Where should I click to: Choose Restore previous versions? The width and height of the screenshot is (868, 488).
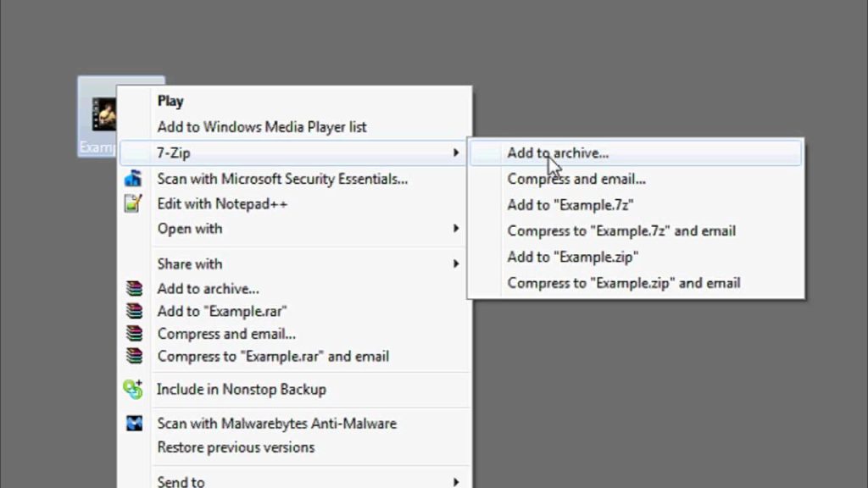click(296, 447)
